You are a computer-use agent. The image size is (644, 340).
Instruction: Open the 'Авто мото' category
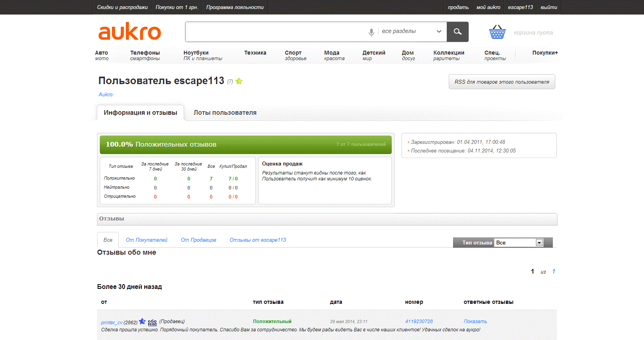(x=102, y=55)
